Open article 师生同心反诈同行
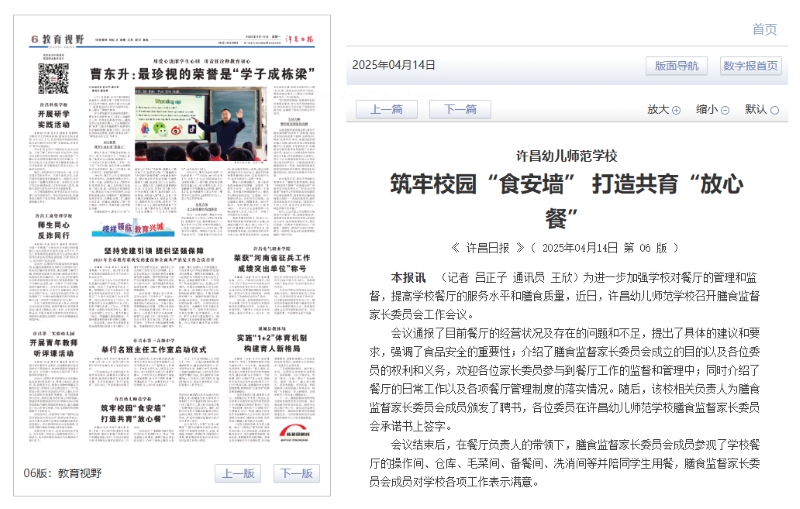Image resolution: width=800 pixels, height=509 pixels. [54, 230]
